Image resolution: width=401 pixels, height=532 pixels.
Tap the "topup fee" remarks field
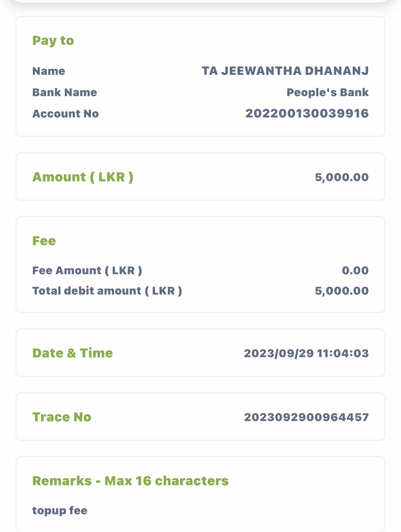tap(60, 510)
